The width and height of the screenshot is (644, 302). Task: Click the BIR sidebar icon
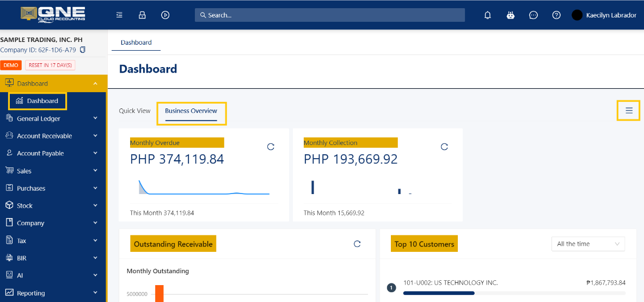pyautogui.click(x=9, y=257)
